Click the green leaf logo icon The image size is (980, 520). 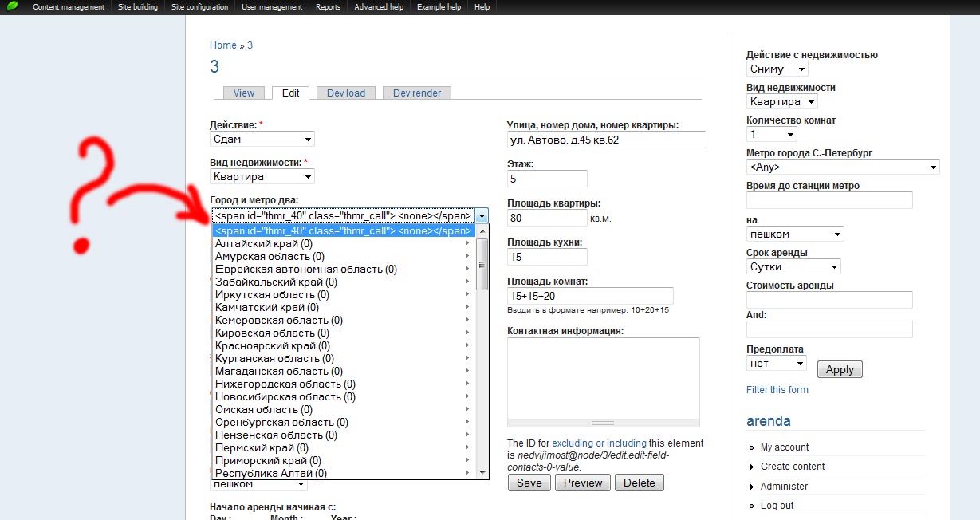(x=12, y=6)
